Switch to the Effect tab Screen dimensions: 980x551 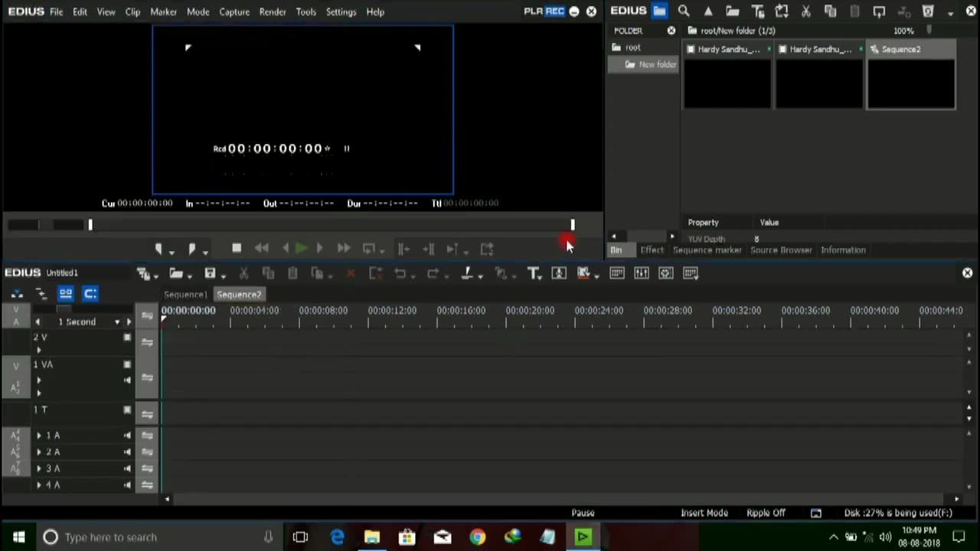(x=652, y=250)
